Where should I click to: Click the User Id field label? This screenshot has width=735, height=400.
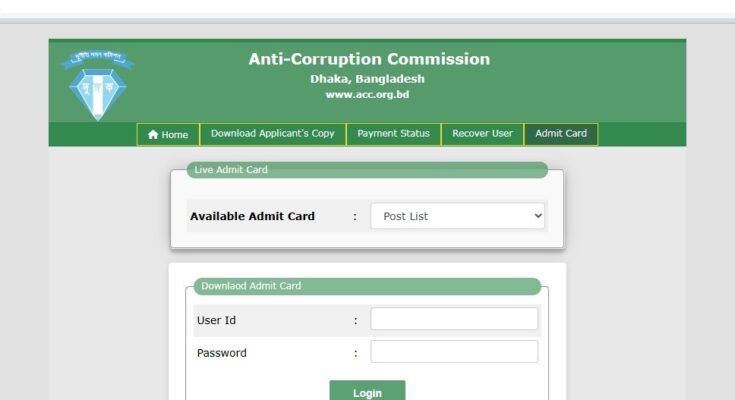[x=216, y=321]
